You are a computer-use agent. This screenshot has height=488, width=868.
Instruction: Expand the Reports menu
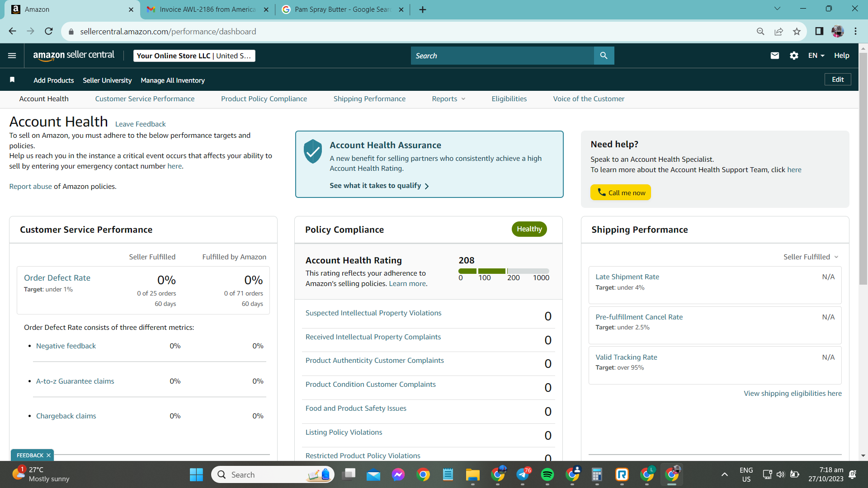click(448, 99)
